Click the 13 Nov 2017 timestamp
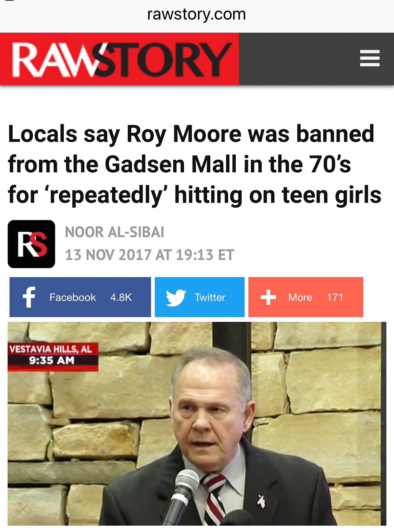The width and height of the screenshot is (394, 532). [x=150, y=255]
